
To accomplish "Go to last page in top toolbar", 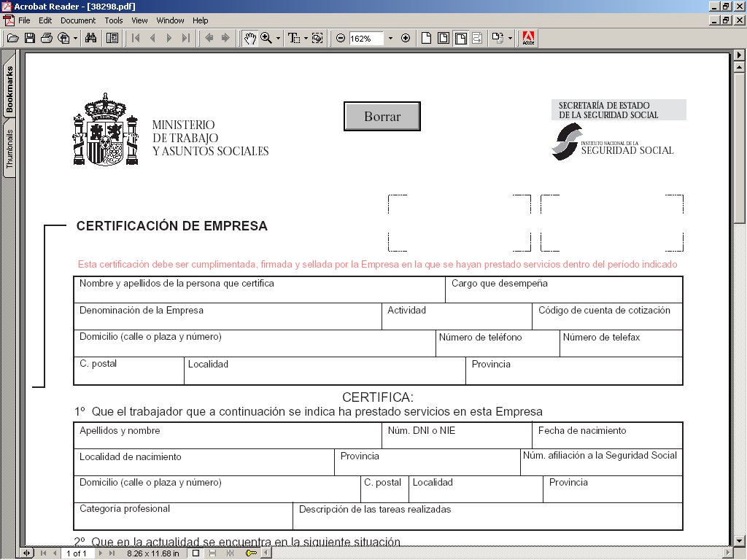I will click(x=186, y=38).
